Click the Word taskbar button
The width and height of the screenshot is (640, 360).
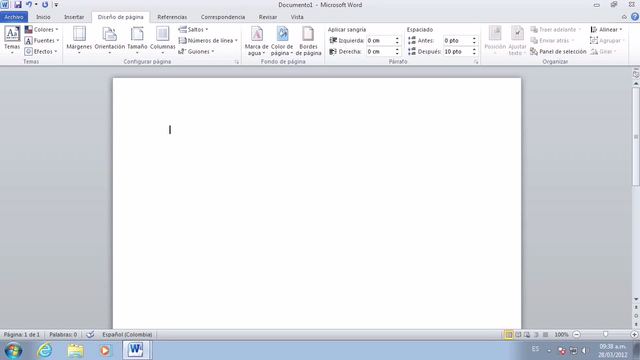point(136,350)
